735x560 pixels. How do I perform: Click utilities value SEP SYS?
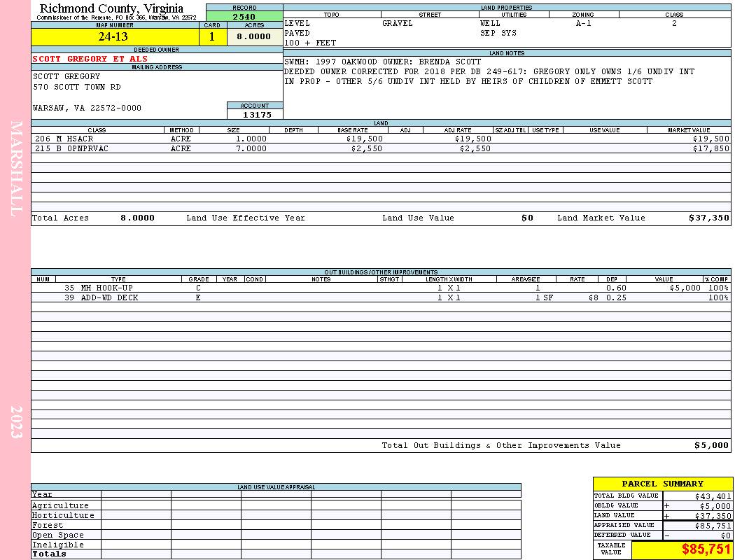[x=498, y=33]
